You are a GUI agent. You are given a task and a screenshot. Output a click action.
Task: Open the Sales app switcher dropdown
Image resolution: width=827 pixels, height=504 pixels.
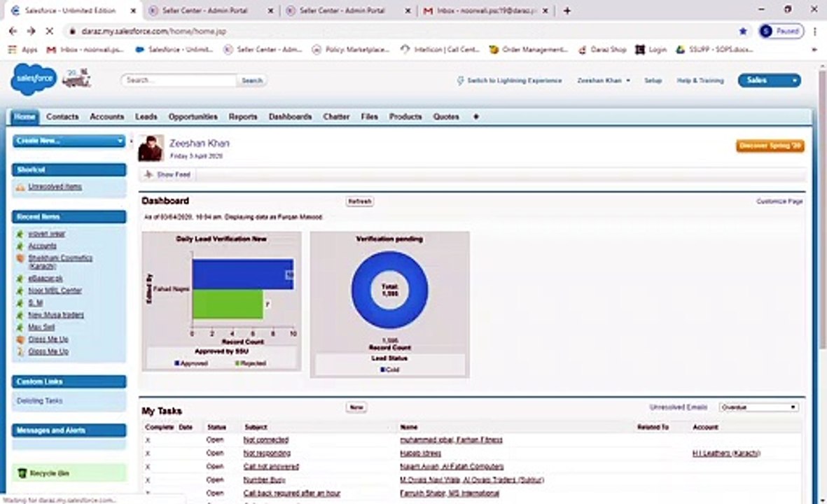(x=769, y=80)
